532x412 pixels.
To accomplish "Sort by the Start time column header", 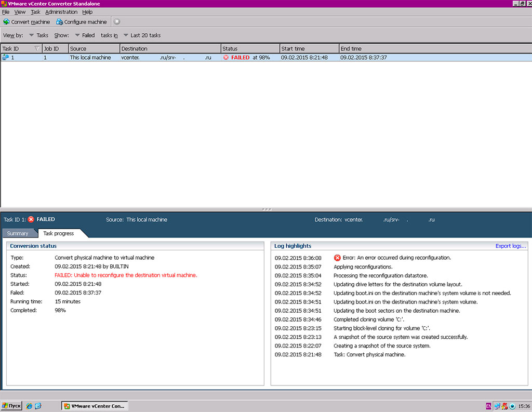I will [x=310, y=48].
